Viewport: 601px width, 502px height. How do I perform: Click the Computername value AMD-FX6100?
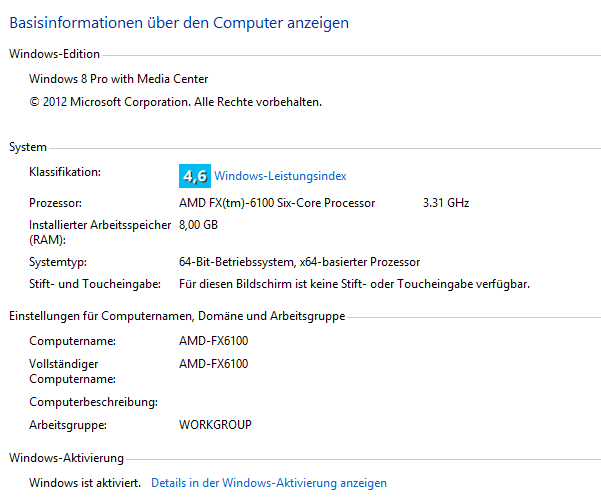coord(213,341)
